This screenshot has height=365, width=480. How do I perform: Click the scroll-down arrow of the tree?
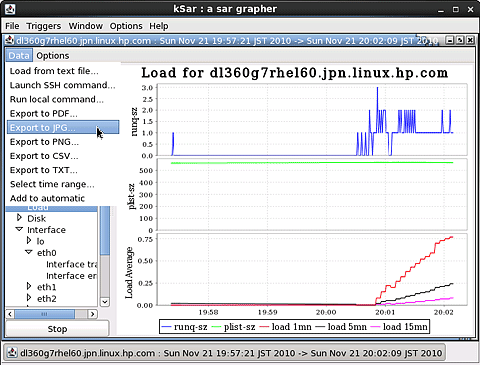pyautogui.click(x=105, y=302)
